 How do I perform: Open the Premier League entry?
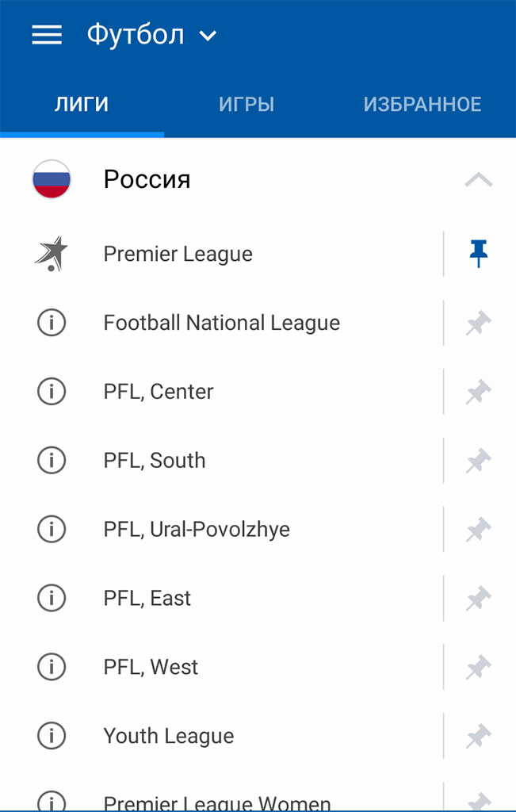[x=178, y=254]
